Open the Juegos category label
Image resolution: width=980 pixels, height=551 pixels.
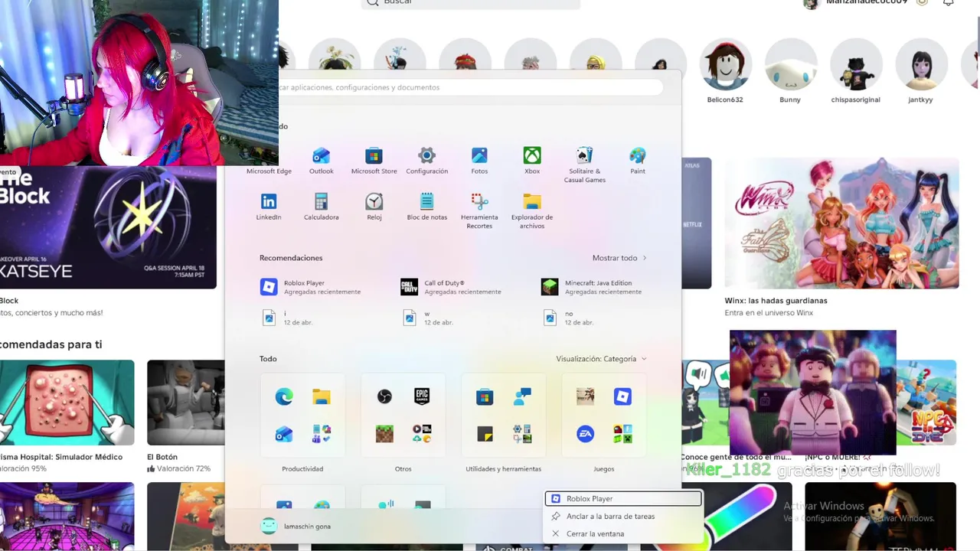(x=603, y=468)
